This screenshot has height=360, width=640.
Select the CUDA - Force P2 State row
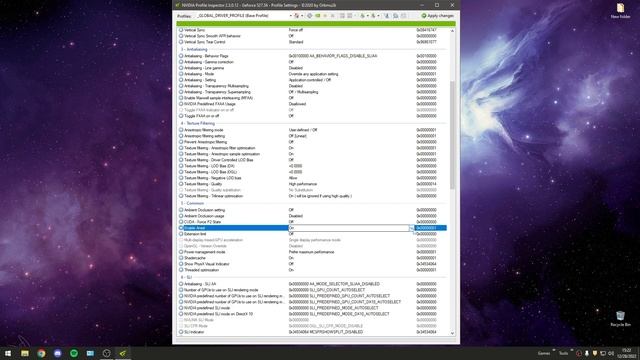[x=312, y=222]
